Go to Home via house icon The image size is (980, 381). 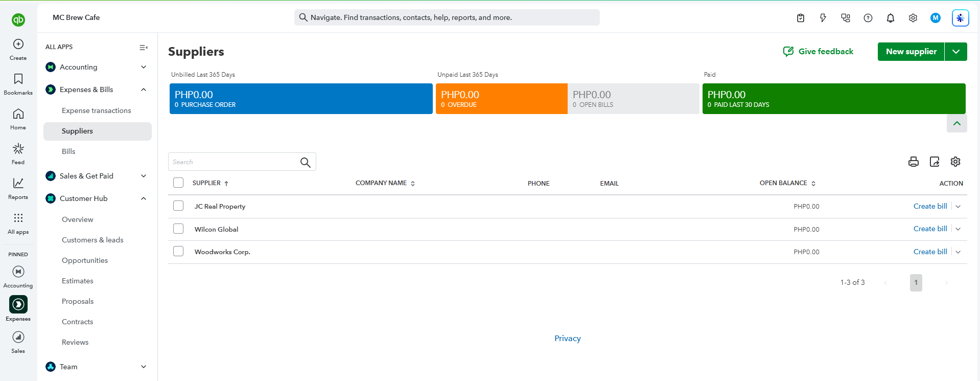tap(18, 114)
